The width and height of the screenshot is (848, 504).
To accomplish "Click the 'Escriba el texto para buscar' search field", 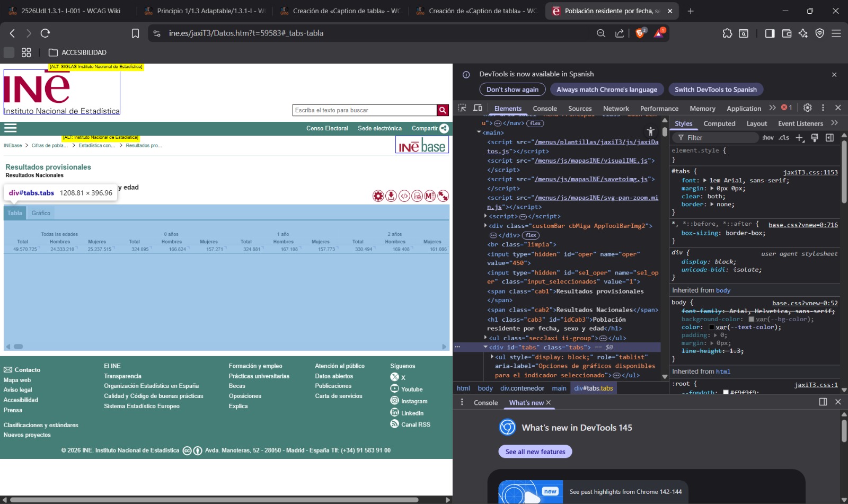I will pos(364,110).
